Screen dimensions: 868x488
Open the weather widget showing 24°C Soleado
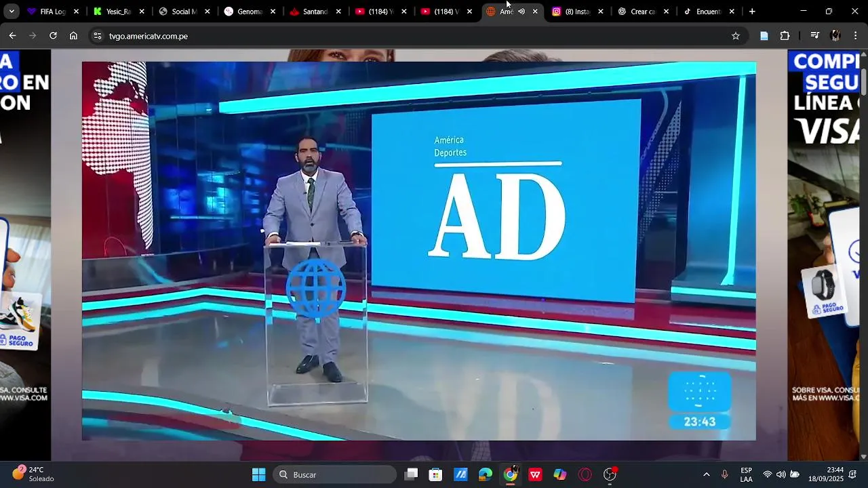[x=34, y=474]
